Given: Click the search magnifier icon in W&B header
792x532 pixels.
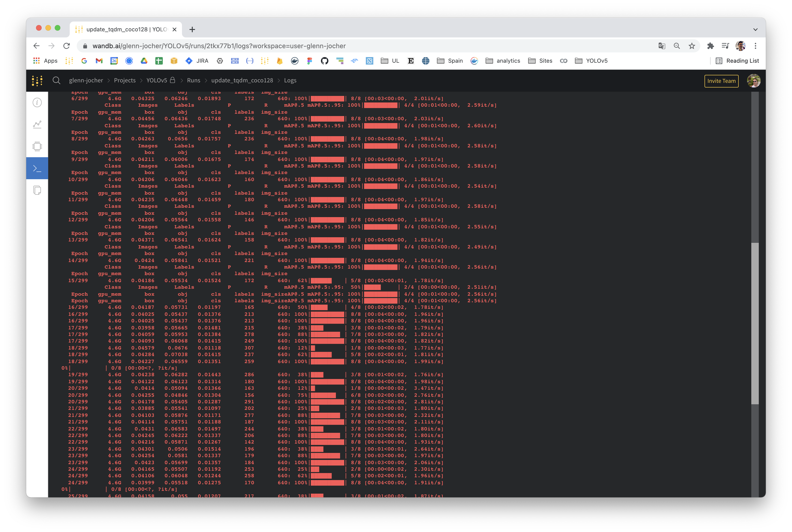Looking at the screenshot, I should (56, 80).
